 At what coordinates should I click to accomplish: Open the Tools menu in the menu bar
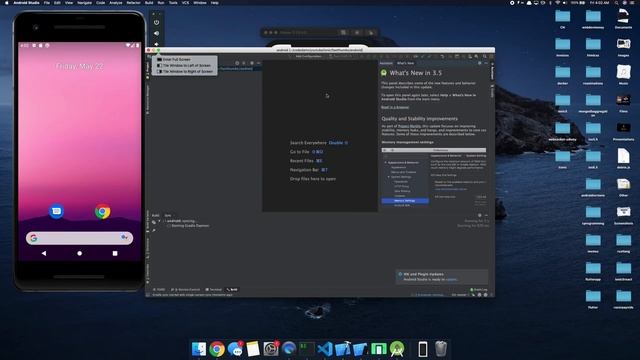(x=173, y=3)
